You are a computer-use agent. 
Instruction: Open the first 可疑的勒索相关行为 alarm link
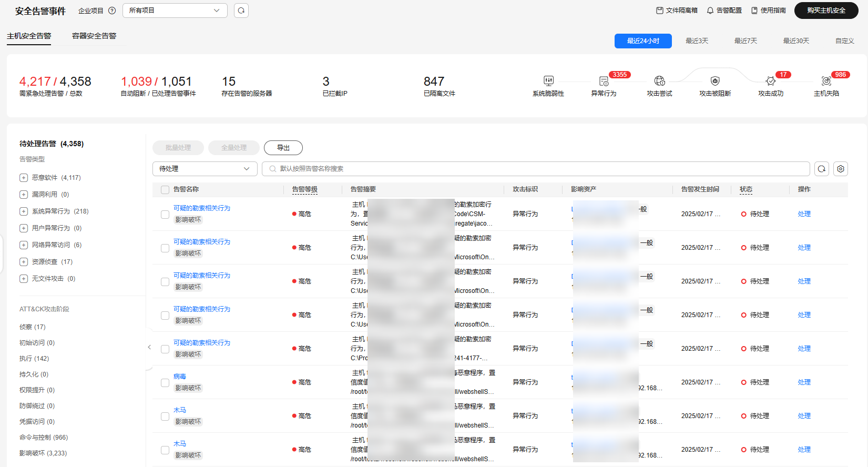coord(202,208)
